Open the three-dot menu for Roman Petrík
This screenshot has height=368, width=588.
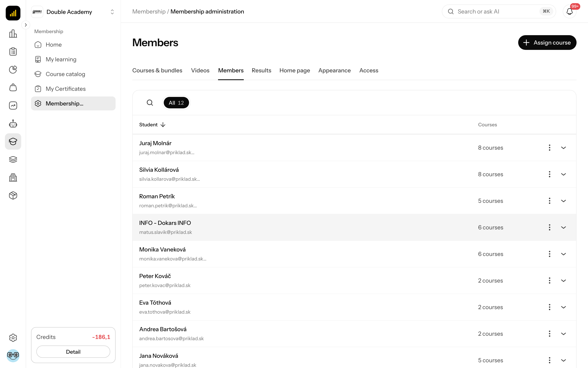[x=549, y=201]
